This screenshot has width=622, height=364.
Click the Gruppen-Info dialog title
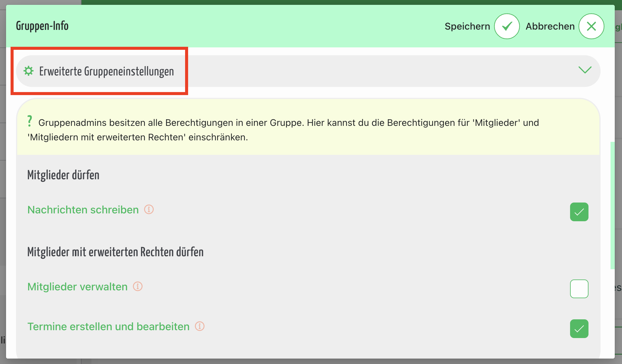[42, 26]
